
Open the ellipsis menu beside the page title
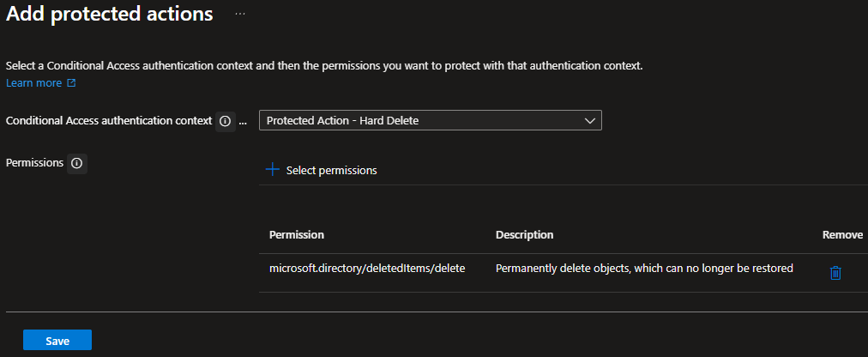tap(239, 14)
